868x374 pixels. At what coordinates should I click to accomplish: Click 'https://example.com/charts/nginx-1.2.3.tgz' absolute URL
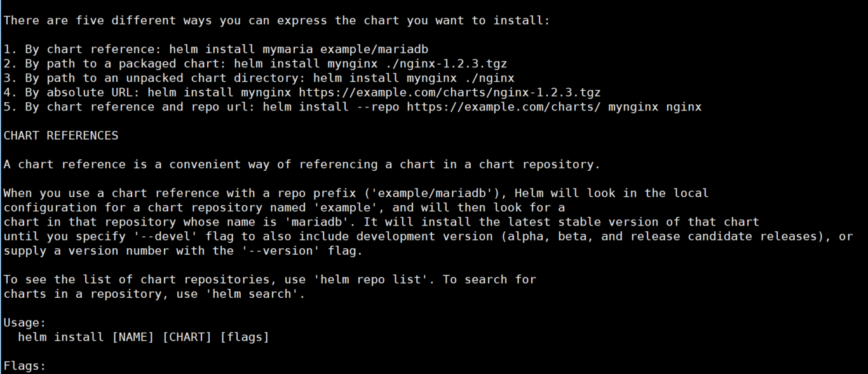[450, 92]
